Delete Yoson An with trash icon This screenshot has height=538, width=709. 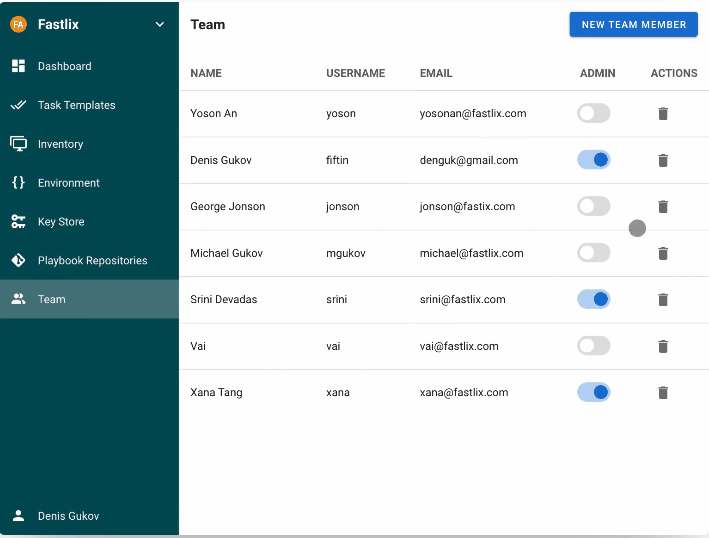663,113
